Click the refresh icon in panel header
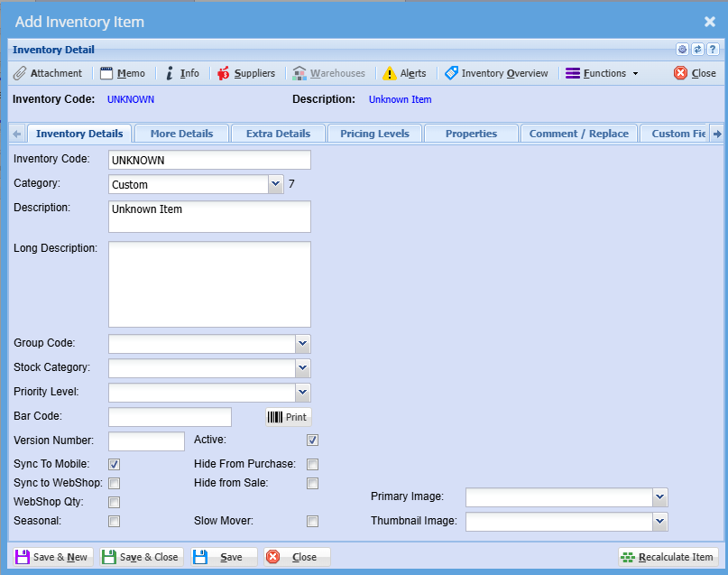This screenshot has width=728, height=575. [x=697, y=50]
